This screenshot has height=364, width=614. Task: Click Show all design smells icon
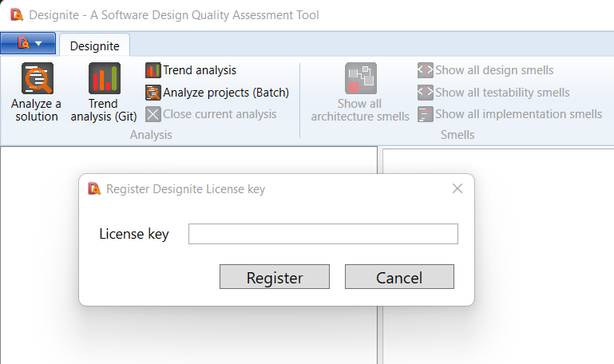pyautogui.click(x=426, y=70)
